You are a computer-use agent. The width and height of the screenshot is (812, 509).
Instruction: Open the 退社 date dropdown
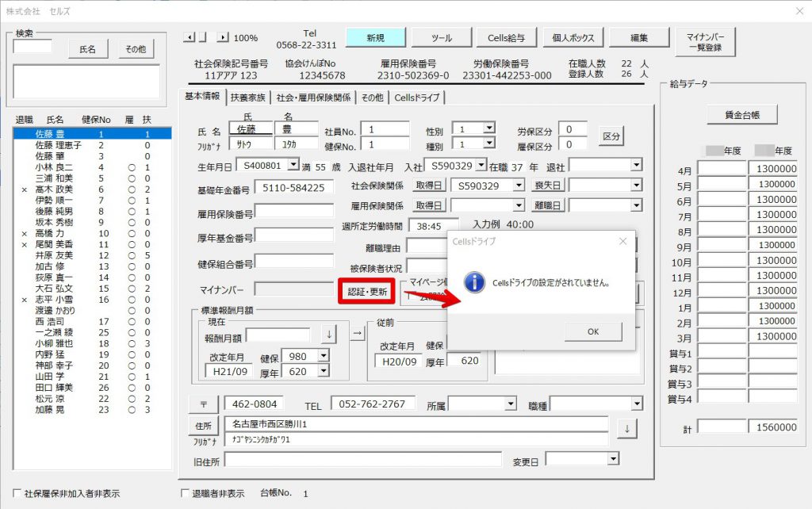637,166
